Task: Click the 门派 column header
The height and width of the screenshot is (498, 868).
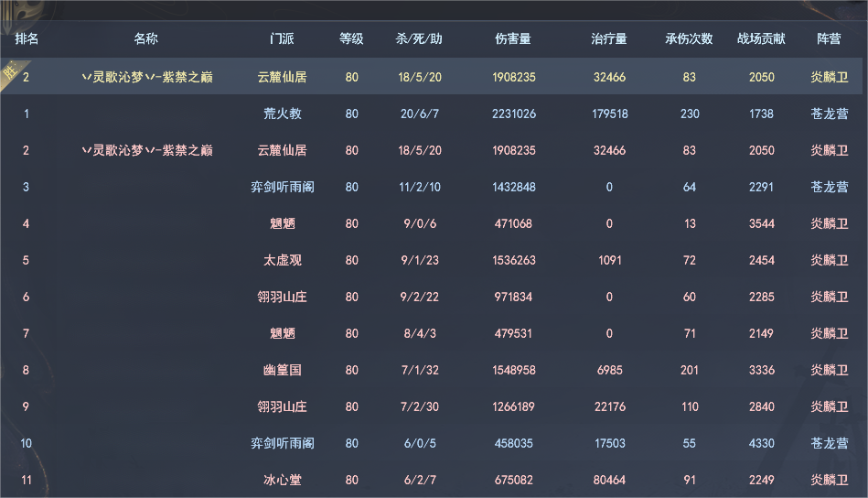Action: point(282,38)
